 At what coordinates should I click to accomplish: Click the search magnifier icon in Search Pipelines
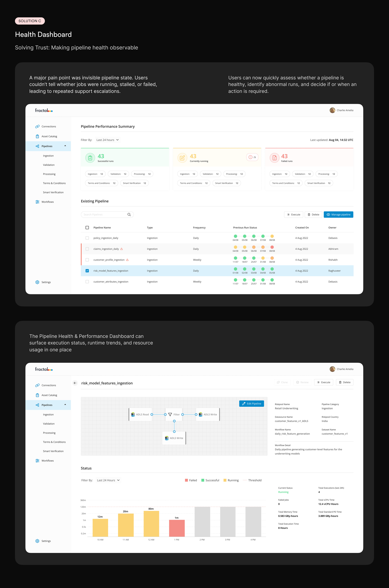coord(129,214)
